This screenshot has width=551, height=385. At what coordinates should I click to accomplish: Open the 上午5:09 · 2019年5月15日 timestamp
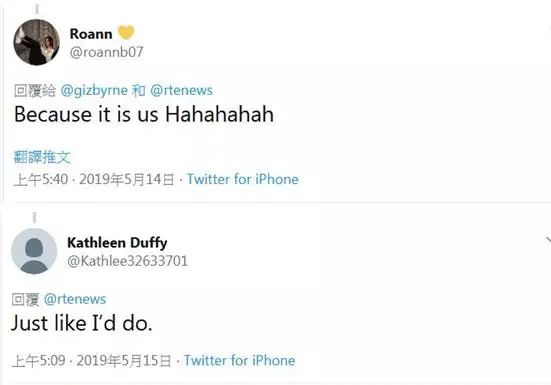pyautogui.click(x=91, y=360)
